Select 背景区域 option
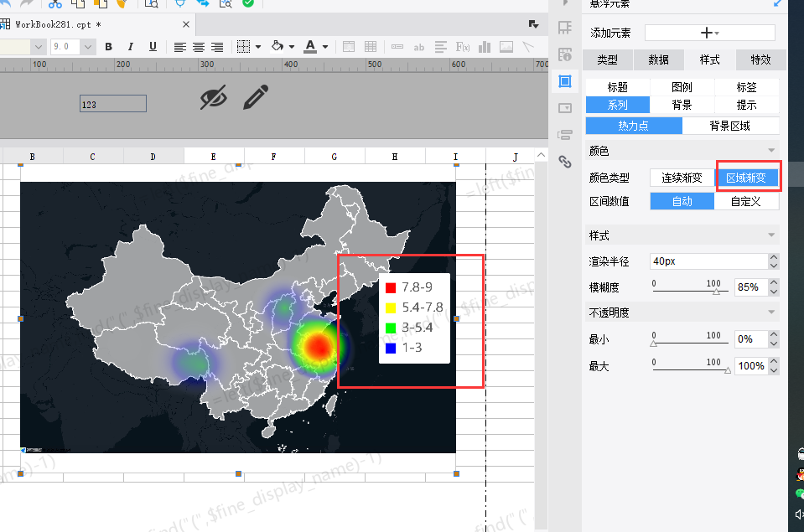The image size is (804, 532). pyautogui.click(x=730, y=126)
